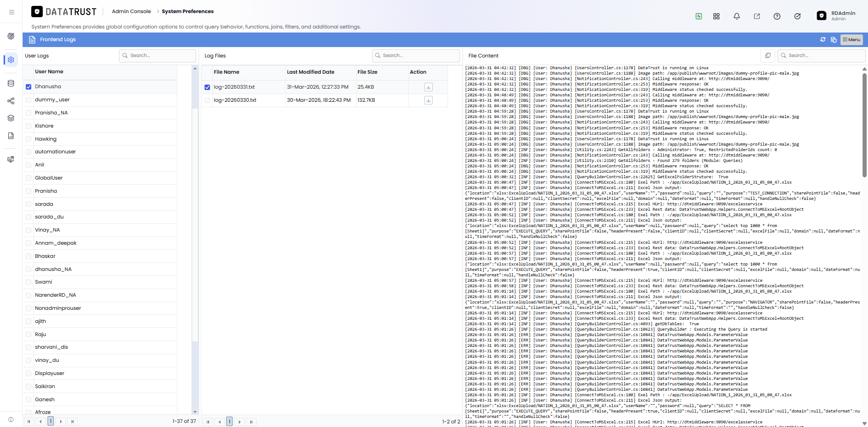The image size is (868, 427).
Task: Sort by Last Modified Date column
Action: [x=310, y=72]
